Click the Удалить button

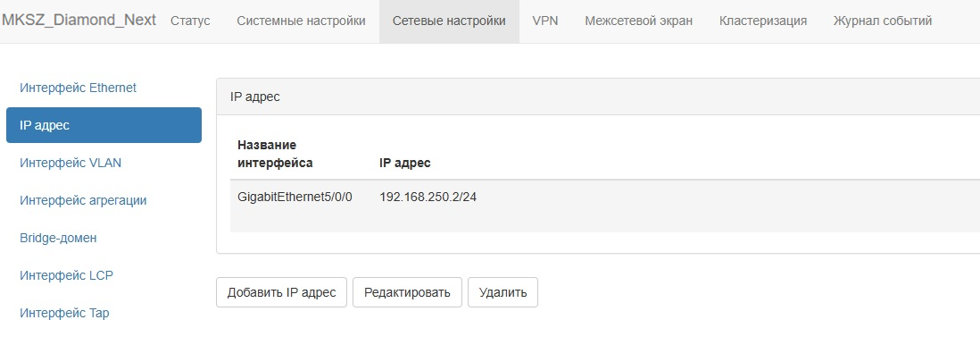502,292
